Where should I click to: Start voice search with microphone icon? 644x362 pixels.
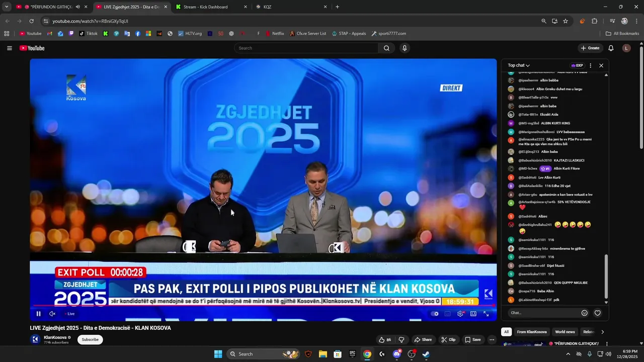click(x=405, y=48)
